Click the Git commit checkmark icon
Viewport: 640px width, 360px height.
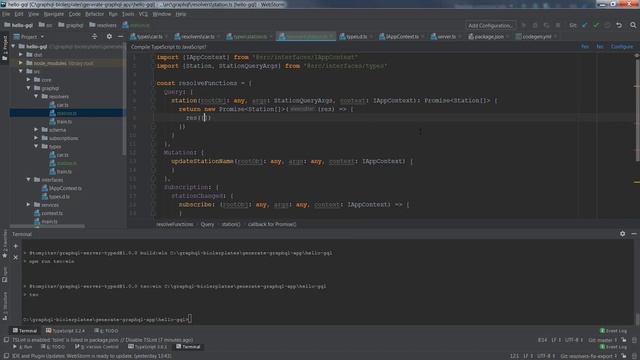click(x=596, y=25)
